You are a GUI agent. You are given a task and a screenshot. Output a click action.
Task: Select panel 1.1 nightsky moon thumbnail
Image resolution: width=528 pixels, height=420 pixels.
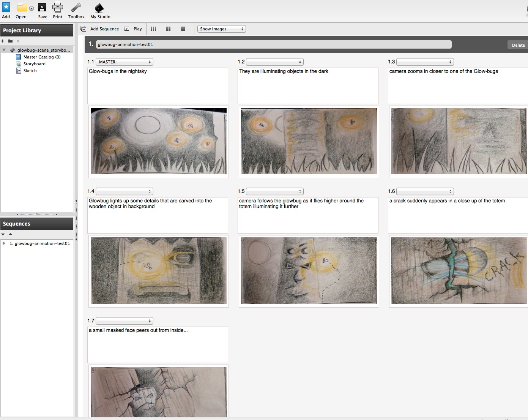pos(159,141)
